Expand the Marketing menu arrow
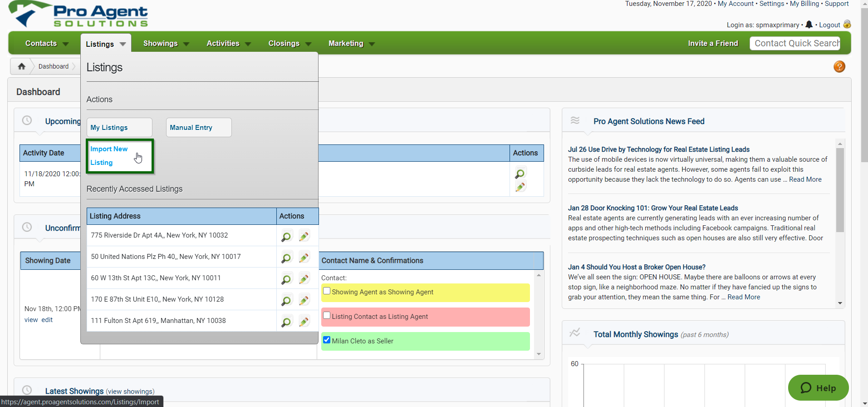 tap(372, 44)
